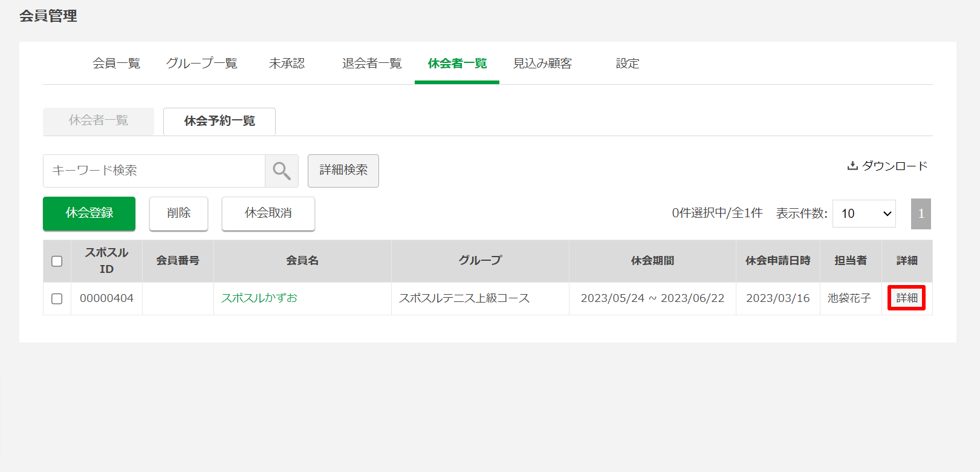The height and width of the screenshot is (472, 980).
Task: Click the 0件選択中/全1件 count text
Action: coord(717,213)
